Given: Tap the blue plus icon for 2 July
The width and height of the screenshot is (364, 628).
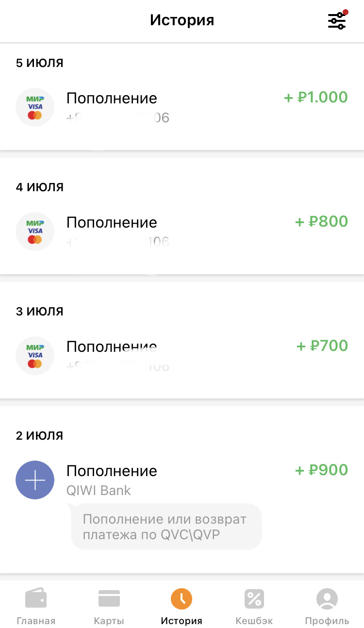Looking at the screenshot, I should 35,480.
